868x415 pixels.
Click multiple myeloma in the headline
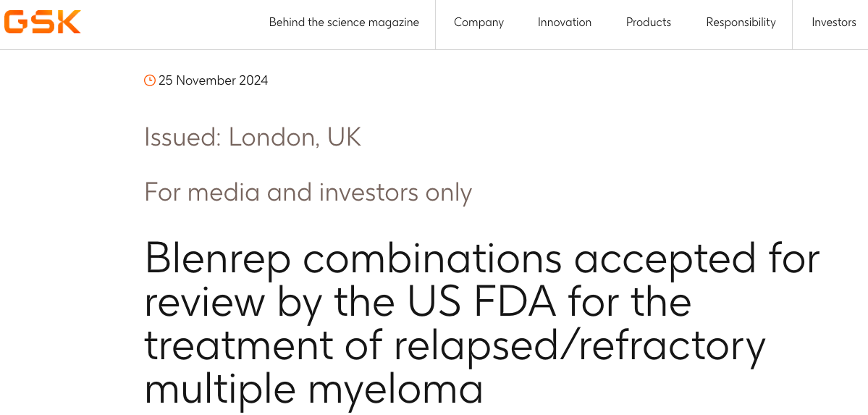pyautogui.click(x=314, y=389)
